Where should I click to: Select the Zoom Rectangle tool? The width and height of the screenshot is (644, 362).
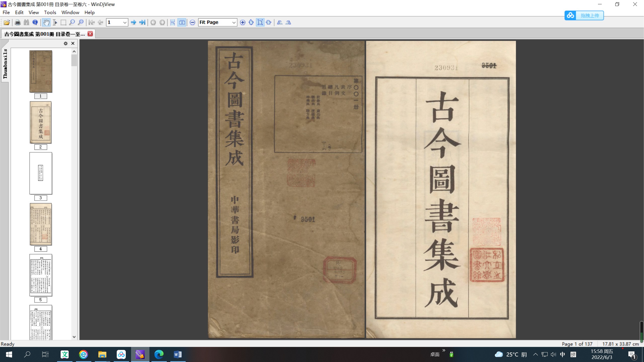81,22
